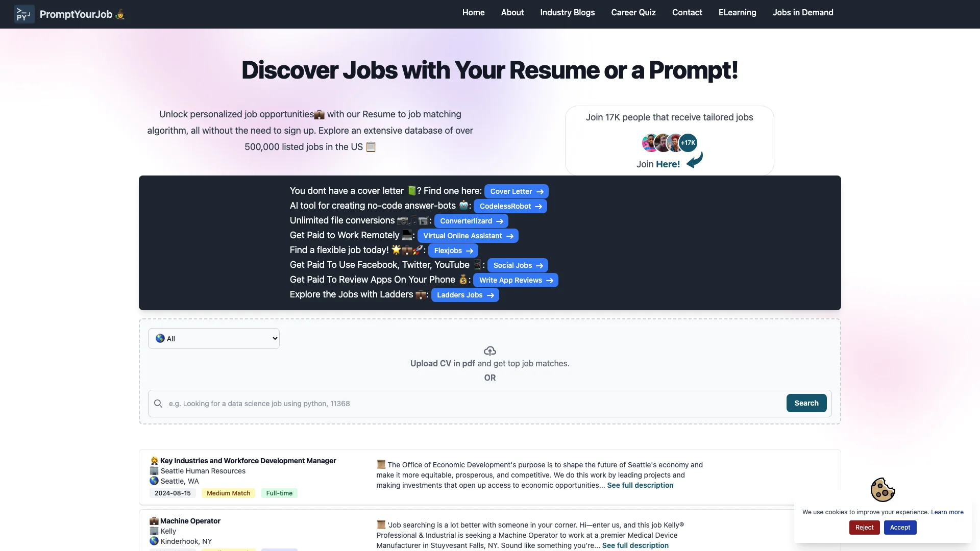Click the upload CV cloud icon
Image resolution: width=980 pixels, height=551 pixels.
[489, 351]
